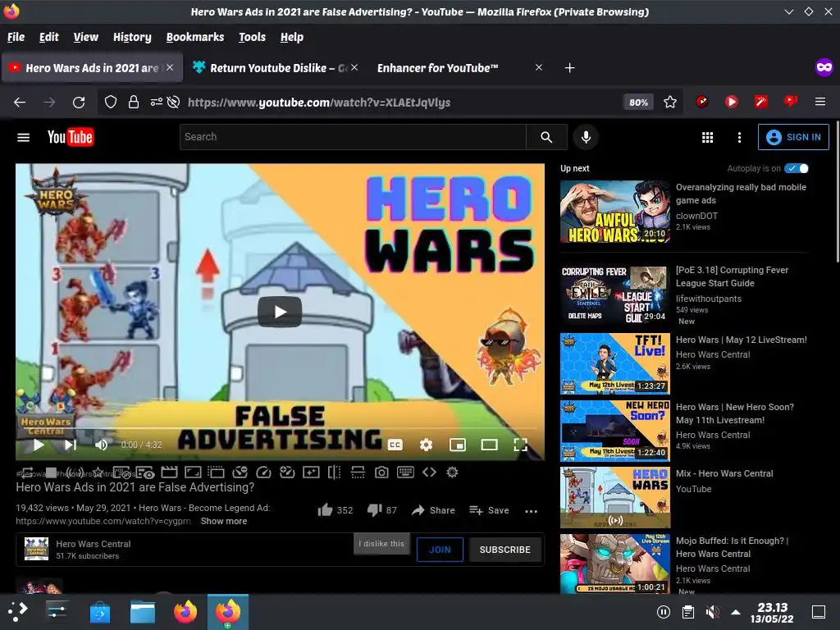Click the voice search microphone
The width and height of the screenshot is (840, 630).
tap(586, 137)
